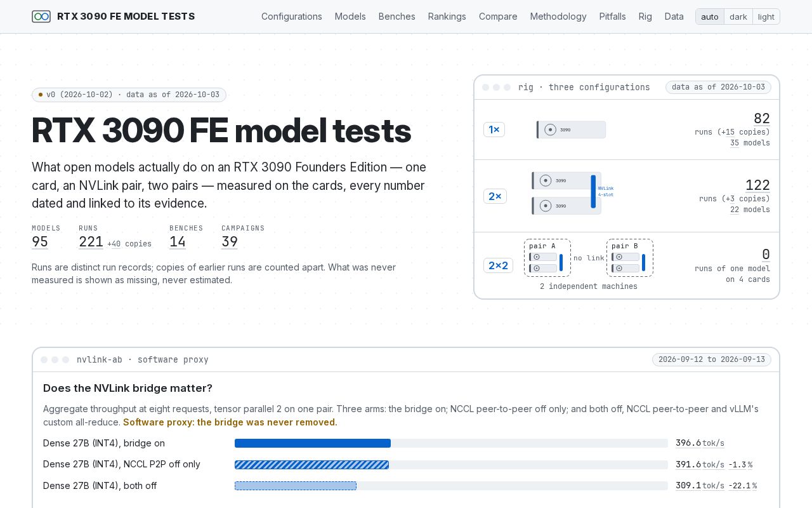Select the 2×2 configuration badge
812x508 pixels.
[498, 265]
